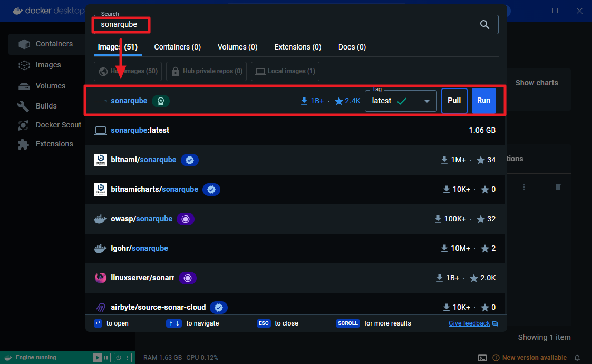
Task: Select the bitnamicharts/sonarqube result
Action: (x=295, y=189)
